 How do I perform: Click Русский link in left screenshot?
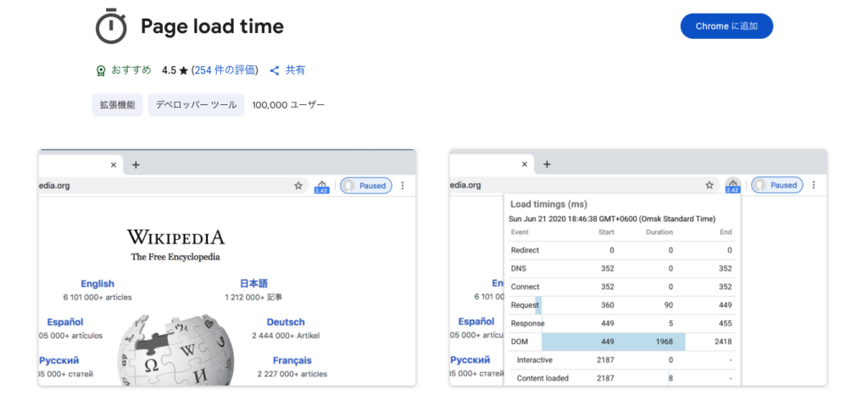pos(59,360)
